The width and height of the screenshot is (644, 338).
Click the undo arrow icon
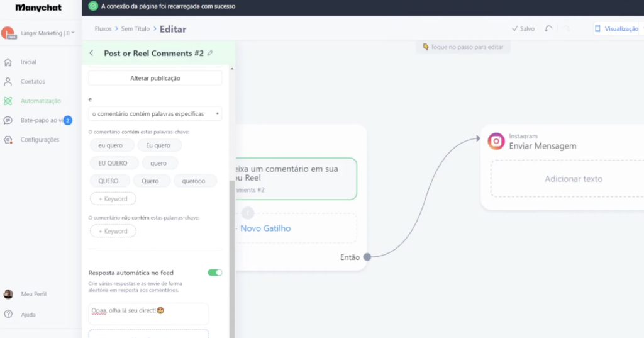[x=548, y=29]
